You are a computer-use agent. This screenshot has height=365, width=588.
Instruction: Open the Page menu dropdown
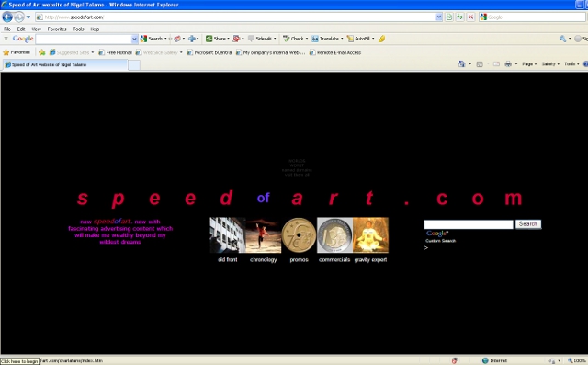529,64
